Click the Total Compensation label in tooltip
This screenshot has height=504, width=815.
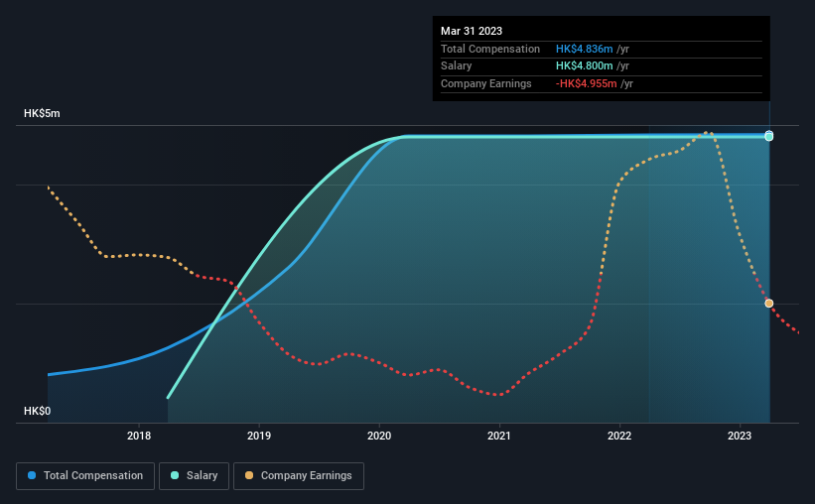[x=490, y=49]
